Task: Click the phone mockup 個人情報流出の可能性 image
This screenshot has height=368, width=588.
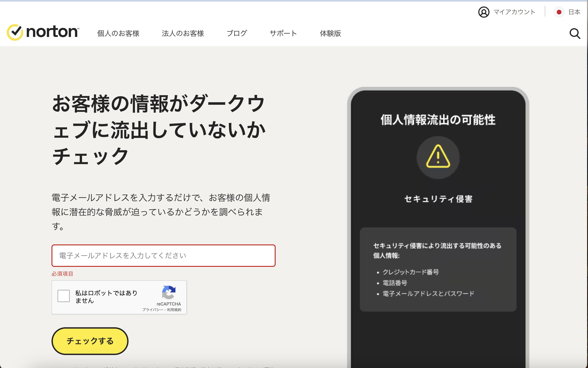Action: [438, 227]
